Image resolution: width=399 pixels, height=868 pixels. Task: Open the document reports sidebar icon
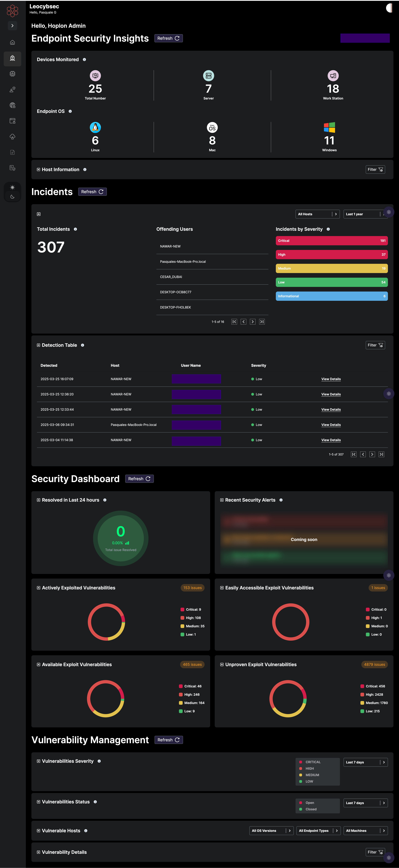point(12,152)
